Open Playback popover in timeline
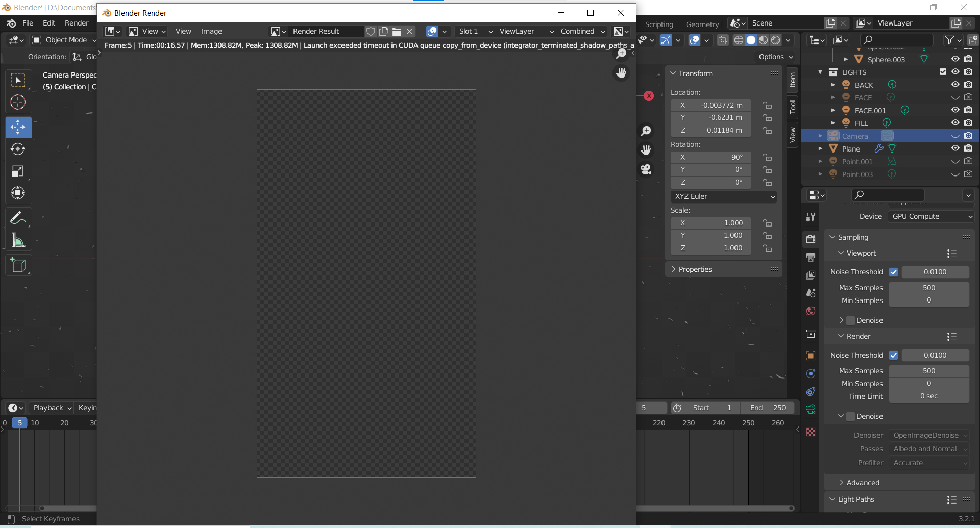The height and width of the screenshot is (528, 980). [x=52, y=408]
